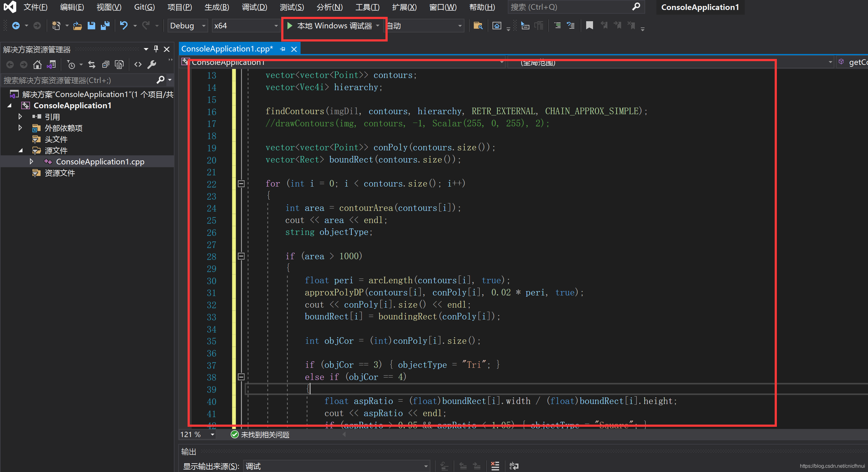Open the 显示输出来源 调试 dropdown
This screenshot has height=472, width=868.
[x=336, y=466]
